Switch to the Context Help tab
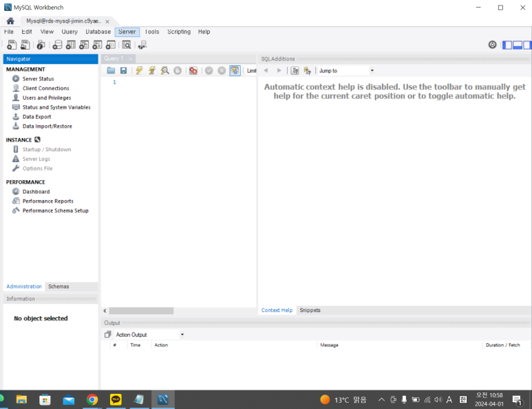Viewport: 532px width, 409px height. tap(277, 310)
